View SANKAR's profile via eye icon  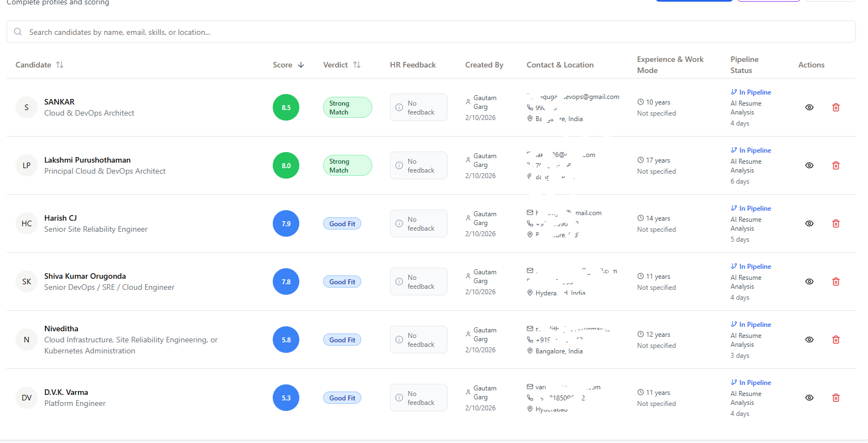(809, 107)
